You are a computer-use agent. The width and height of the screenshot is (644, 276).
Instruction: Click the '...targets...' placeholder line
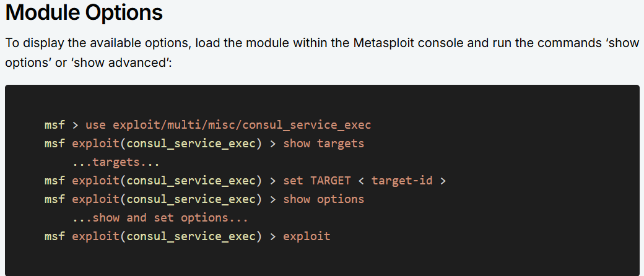pyautogui.click(x=116, y=162)
